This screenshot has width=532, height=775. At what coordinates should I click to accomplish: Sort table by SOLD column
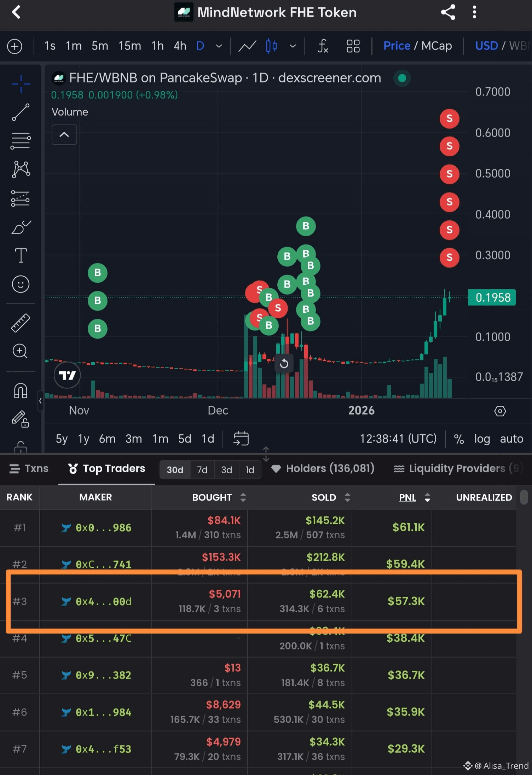(331, 497)
